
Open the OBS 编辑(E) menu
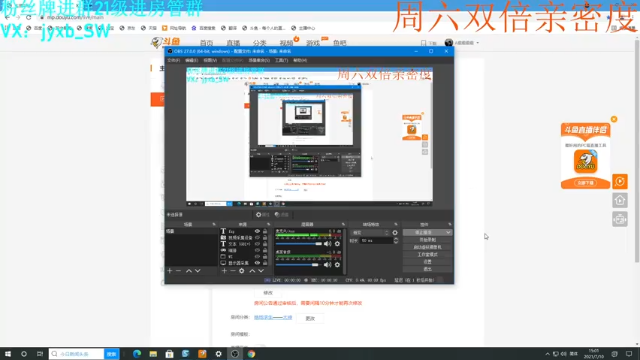point(191,60)
